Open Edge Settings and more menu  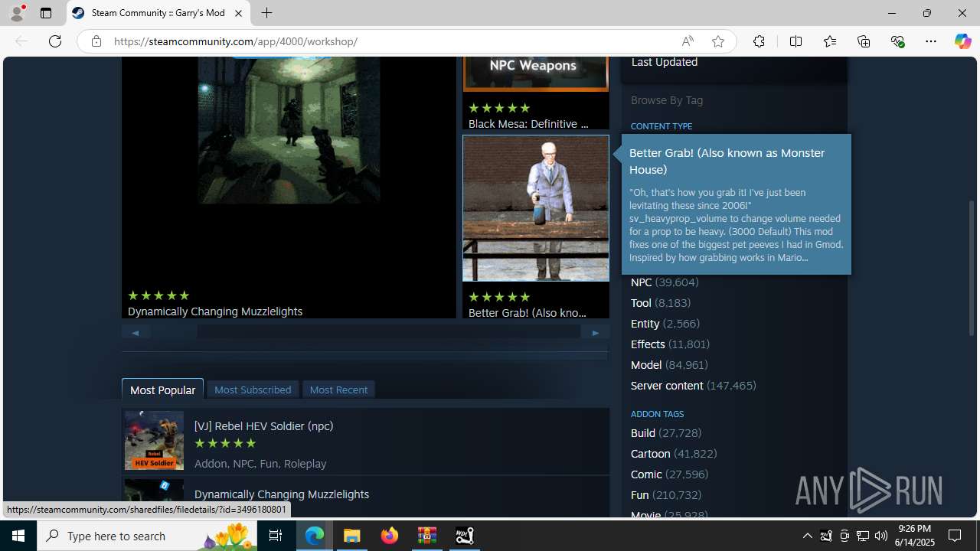click(930, 41)
